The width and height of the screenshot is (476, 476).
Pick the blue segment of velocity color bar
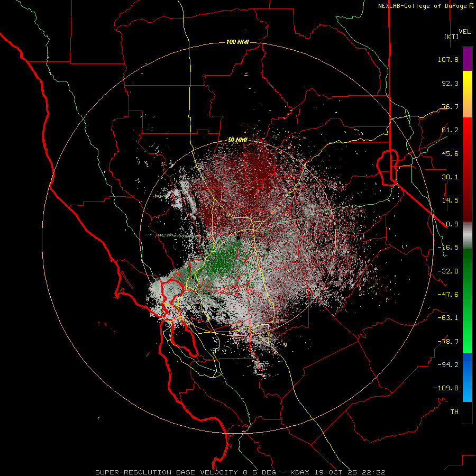467,377
